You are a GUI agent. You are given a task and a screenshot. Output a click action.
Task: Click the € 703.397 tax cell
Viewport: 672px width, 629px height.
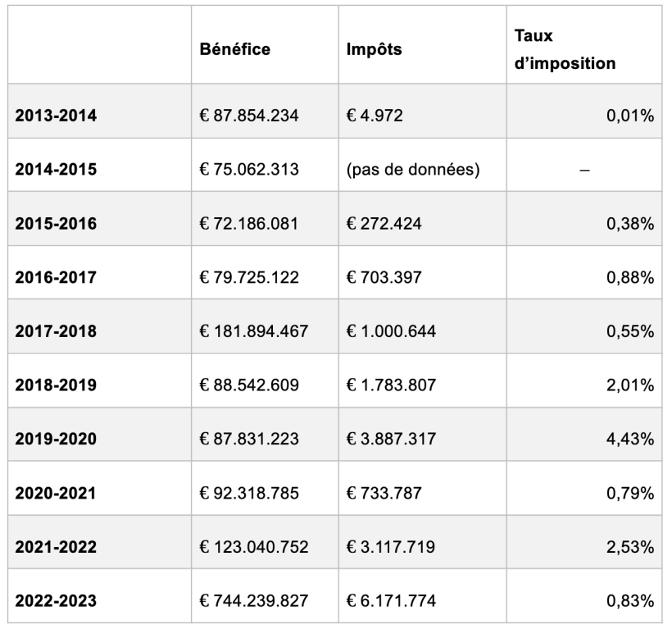click(384, 278)
